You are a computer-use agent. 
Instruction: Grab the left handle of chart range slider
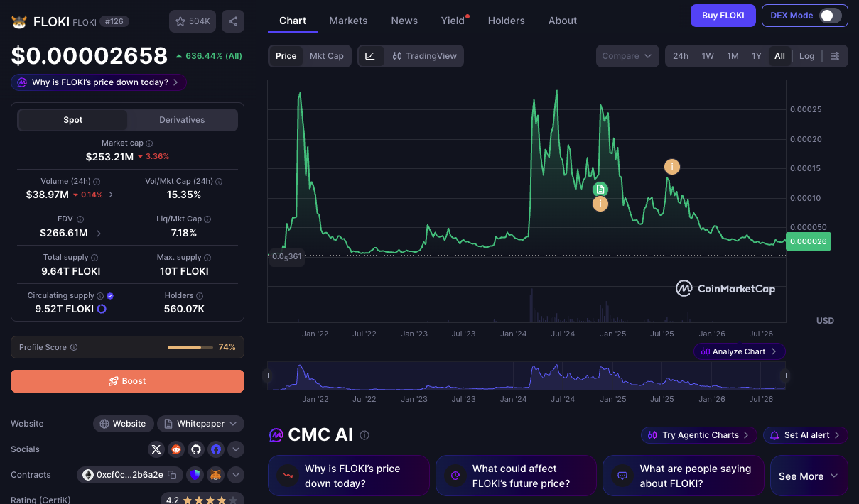point(267,376)
